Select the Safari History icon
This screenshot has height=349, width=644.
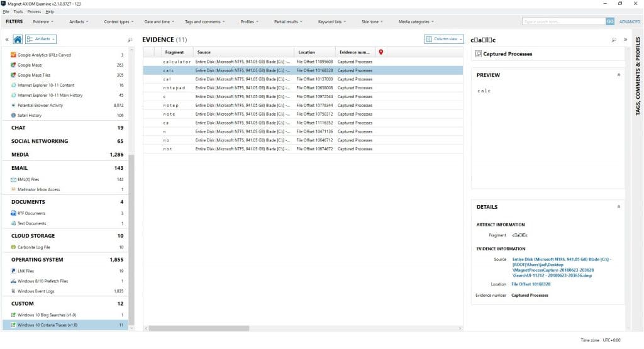[x=13, y=115]
